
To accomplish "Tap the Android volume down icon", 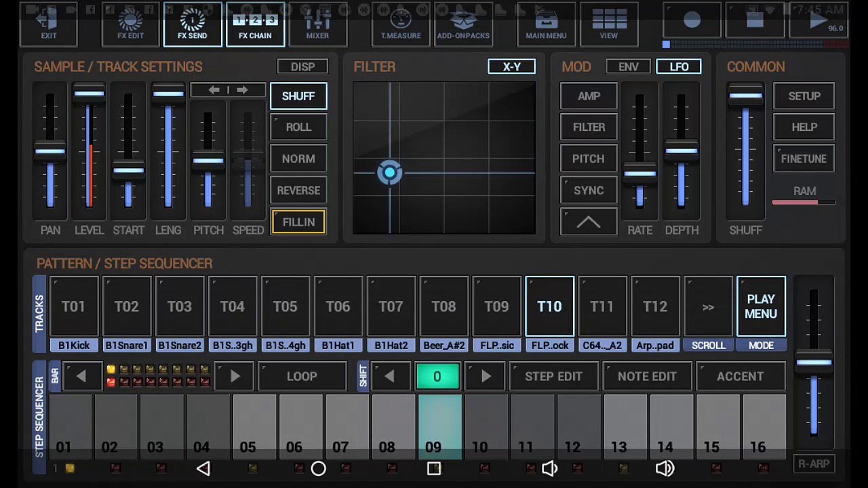I will (550, 468).
